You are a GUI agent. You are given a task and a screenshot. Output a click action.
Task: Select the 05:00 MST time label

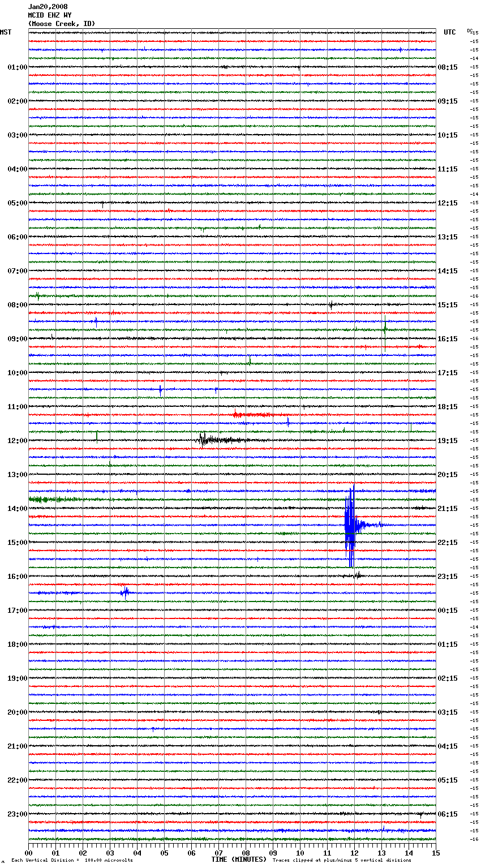(18, 203)
